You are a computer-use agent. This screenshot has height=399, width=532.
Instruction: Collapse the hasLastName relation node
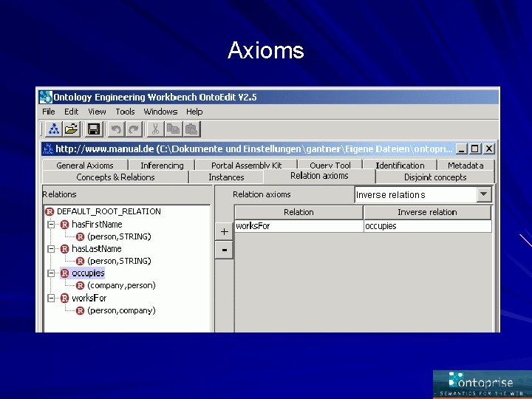pos(51,249)
